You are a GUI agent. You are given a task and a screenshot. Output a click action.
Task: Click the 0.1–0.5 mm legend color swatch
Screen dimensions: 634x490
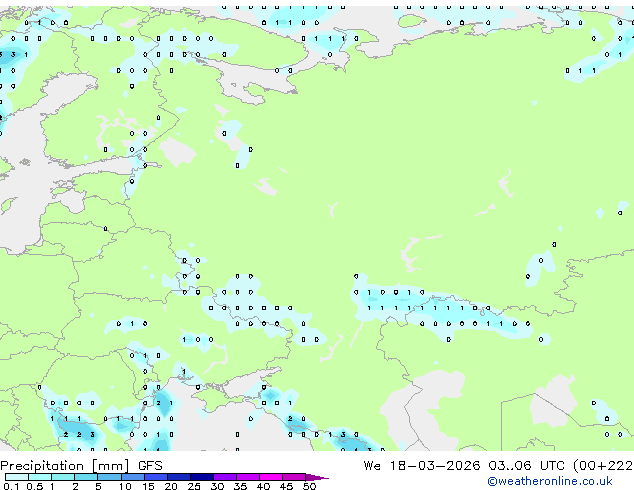[x=17, y=477]
